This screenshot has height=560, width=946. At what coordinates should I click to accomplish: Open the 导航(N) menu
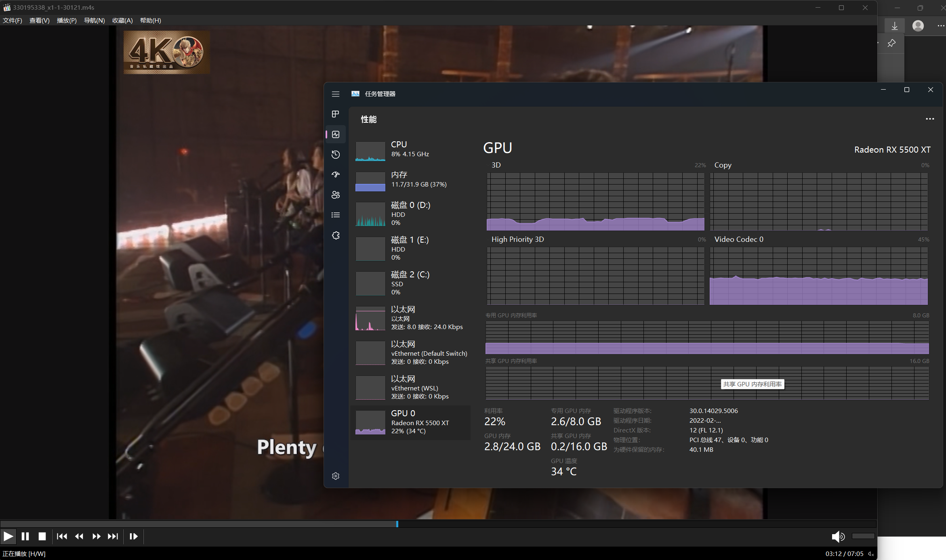(94, 21)
